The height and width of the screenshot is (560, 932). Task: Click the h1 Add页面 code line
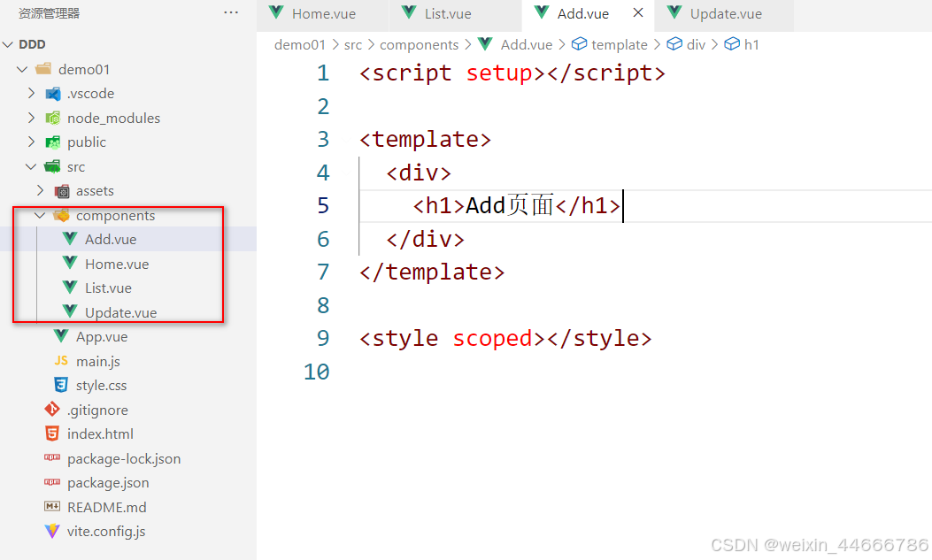tap(517, 206)
